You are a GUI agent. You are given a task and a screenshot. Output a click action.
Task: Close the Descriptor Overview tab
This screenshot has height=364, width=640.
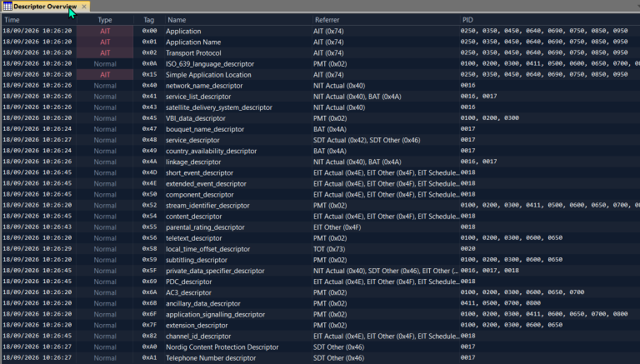tap(84, 7)
